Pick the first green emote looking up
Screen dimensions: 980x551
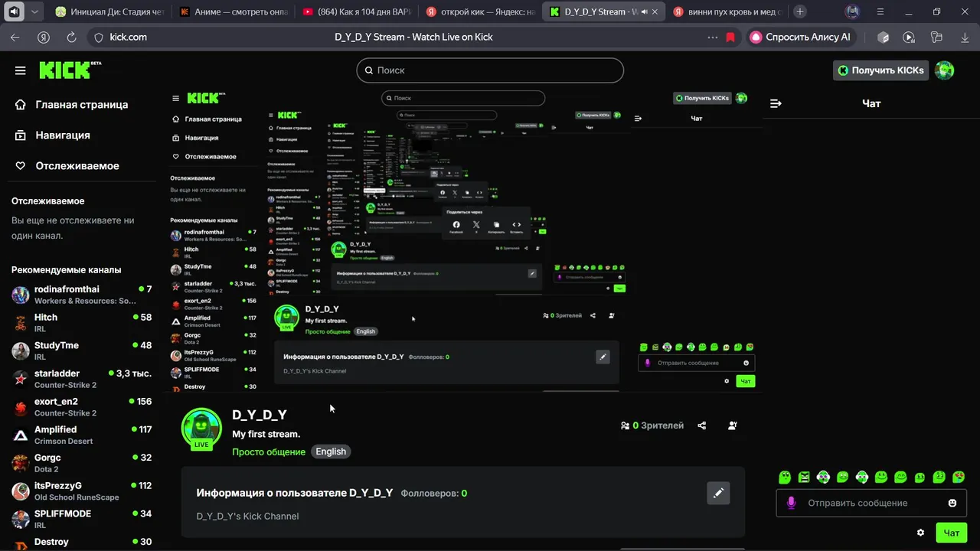pyautogui.click(x=785, y=478)
